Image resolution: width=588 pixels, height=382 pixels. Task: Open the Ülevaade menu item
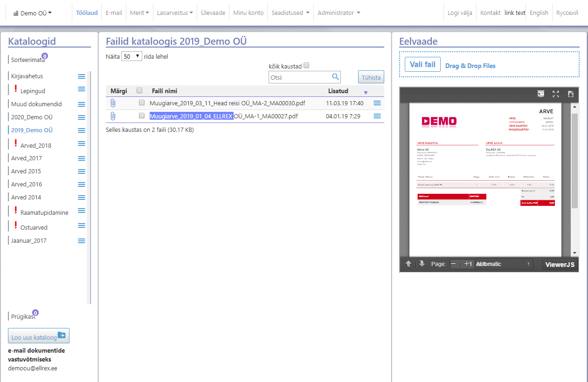point(213,13)
